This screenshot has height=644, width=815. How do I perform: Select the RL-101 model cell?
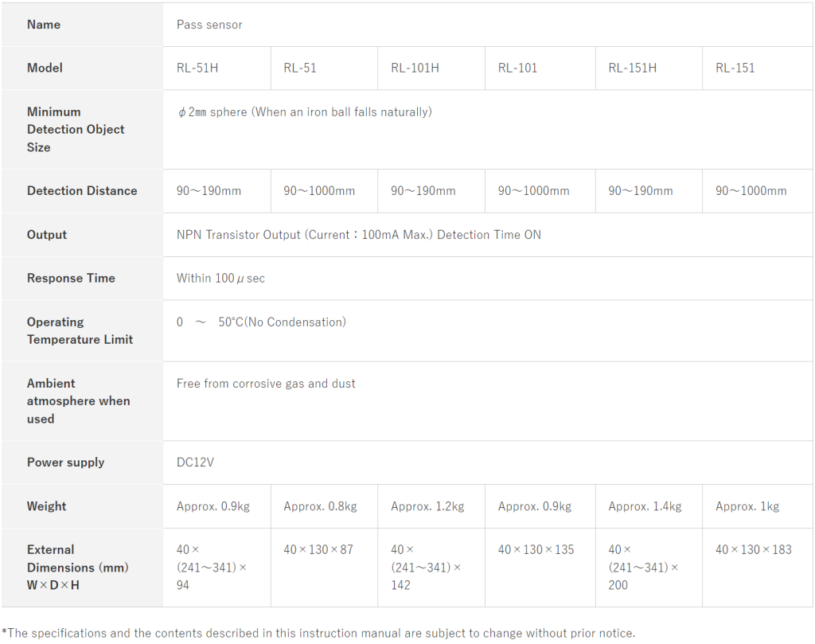pos(517,68)
